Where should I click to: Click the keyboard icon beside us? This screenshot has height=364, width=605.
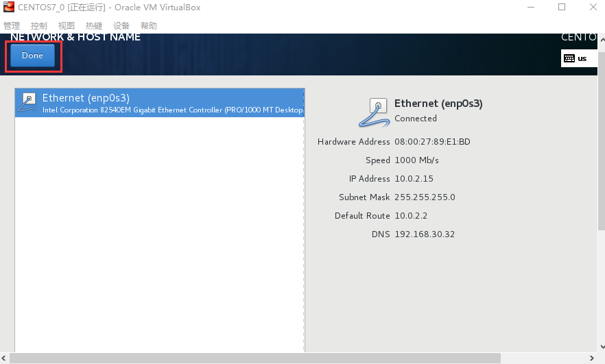569,58
